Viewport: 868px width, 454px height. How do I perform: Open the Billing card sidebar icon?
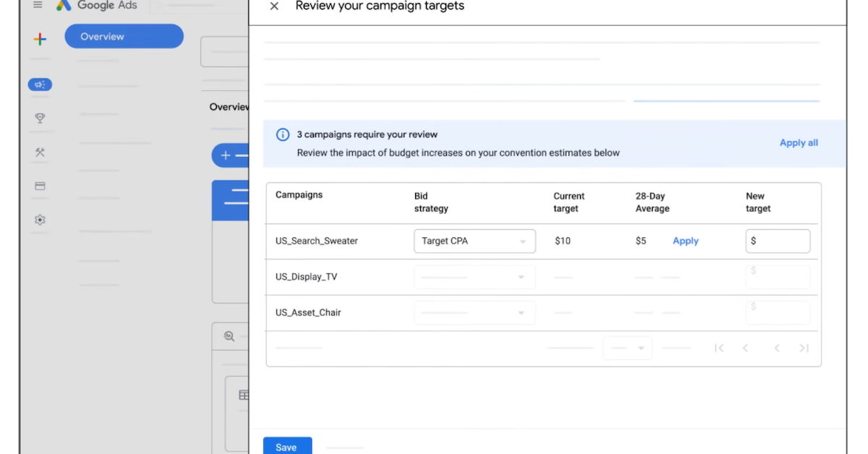tap(41, 187)
